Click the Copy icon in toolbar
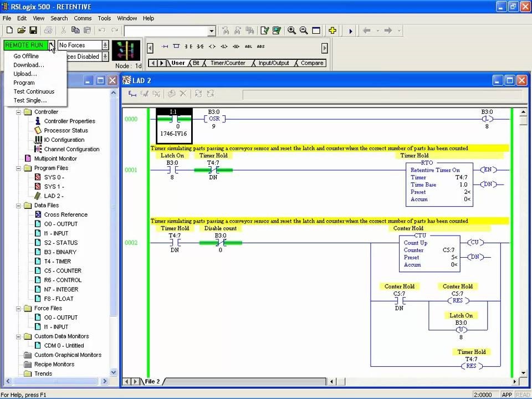Screen dimensions: 532x399 (x=75, y=30)
